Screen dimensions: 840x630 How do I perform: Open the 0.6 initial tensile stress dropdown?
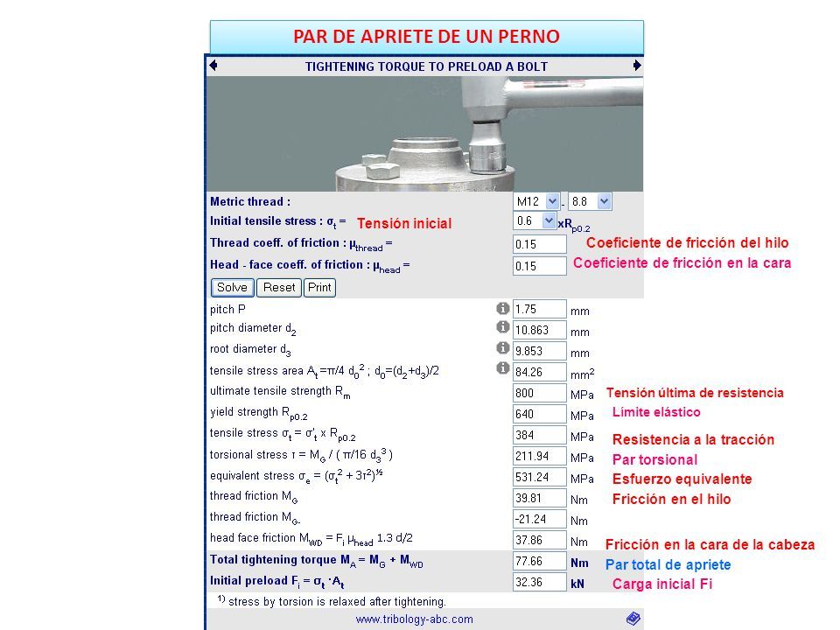pos(534,220)
